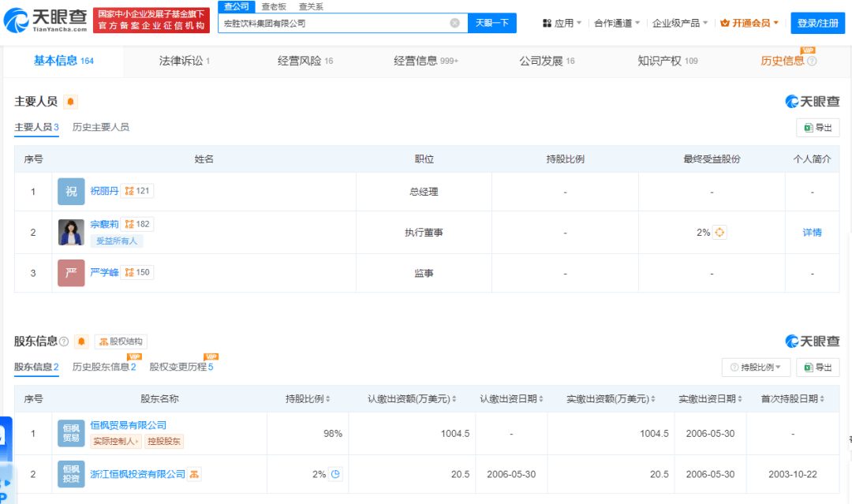
Task: Open 浙江恒枫投资有限公司 company link
Action: (x=137, y=474)
